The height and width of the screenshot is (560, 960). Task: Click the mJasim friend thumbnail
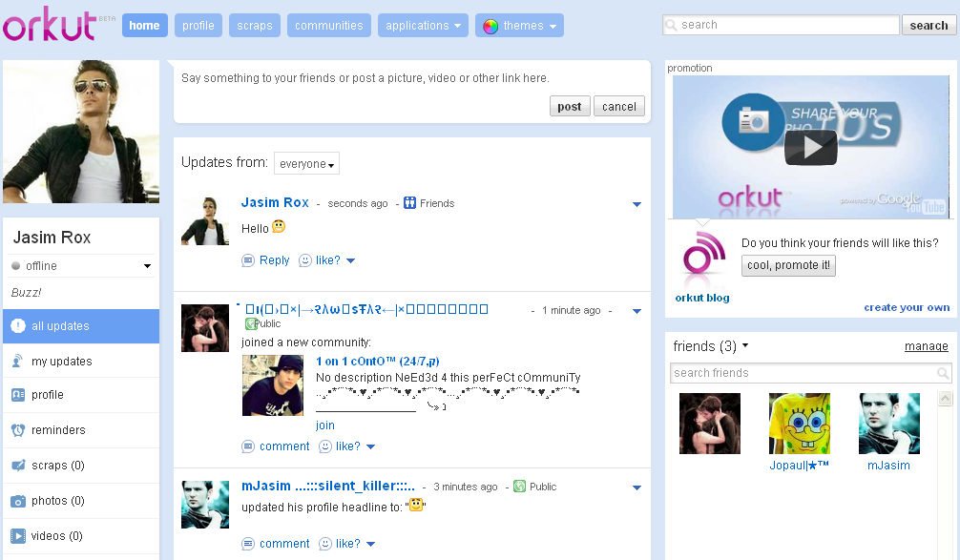tap(889, 424)
